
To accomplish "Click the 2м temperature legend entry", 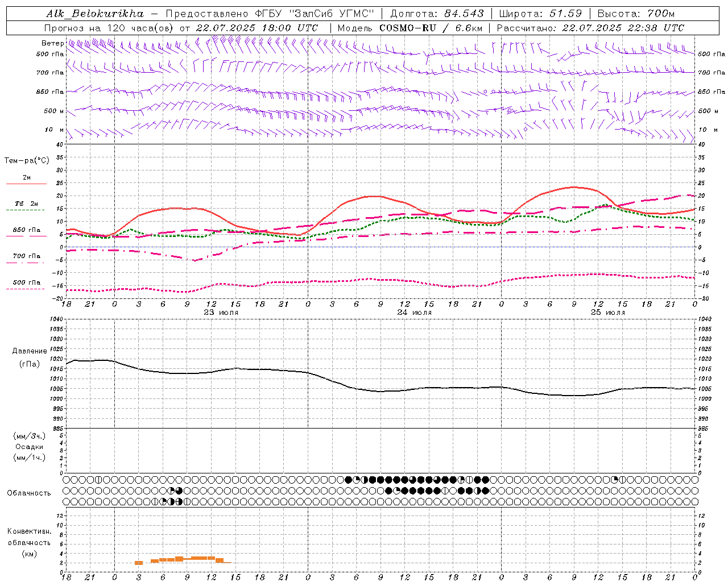I will (x=27, y=178).
